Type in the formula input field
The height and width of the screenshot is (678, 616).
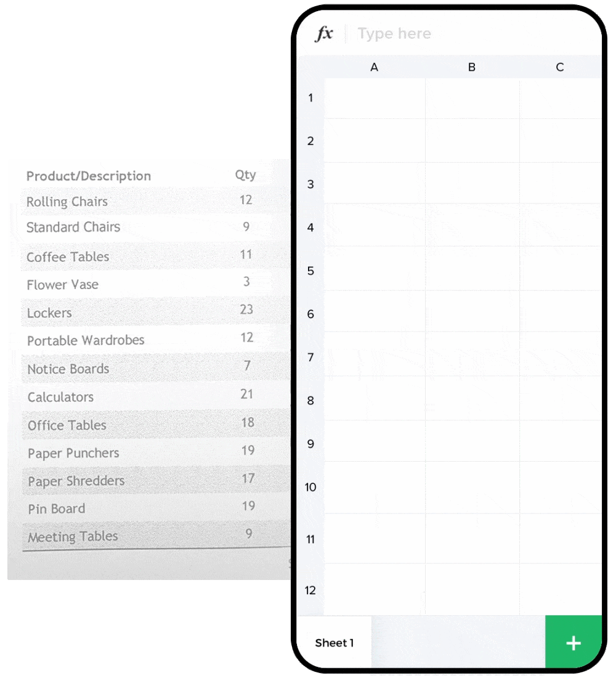[468, 34]
